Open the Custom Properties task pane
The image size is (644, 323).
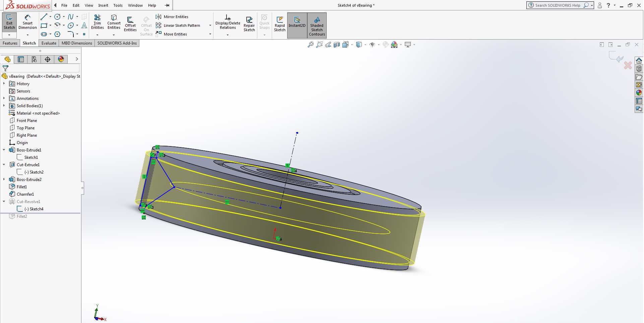(639, 101)
